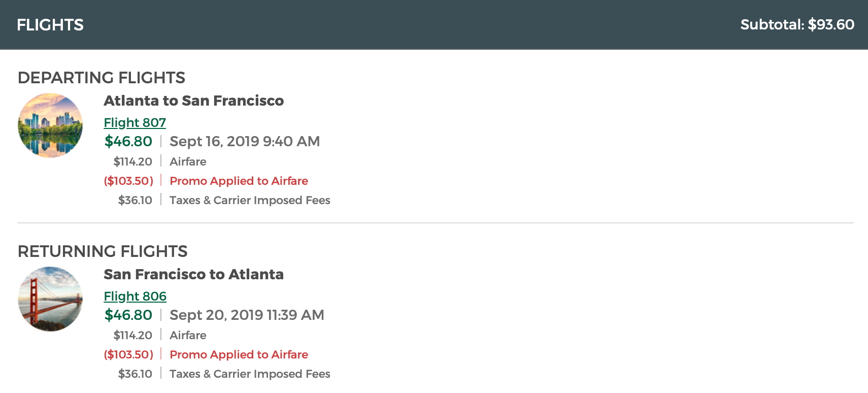Click the Airfare line under Flight 807
The width and height of the screenshot is (868, 393).
click(x=188, y=161)
